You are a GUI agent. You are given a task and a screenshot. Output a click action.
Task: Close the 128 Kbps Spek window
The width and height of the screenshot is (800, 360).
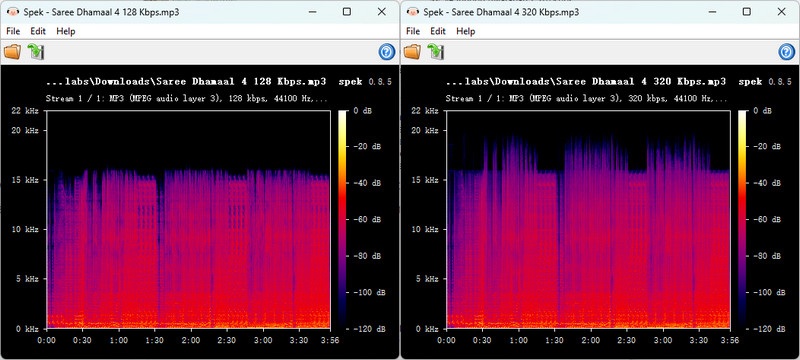382,12
